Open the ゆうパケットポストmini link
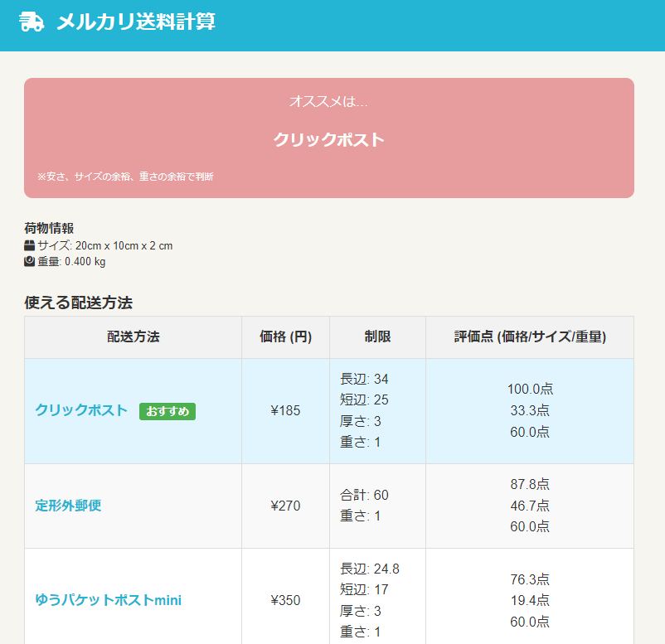 coord(108,600)
